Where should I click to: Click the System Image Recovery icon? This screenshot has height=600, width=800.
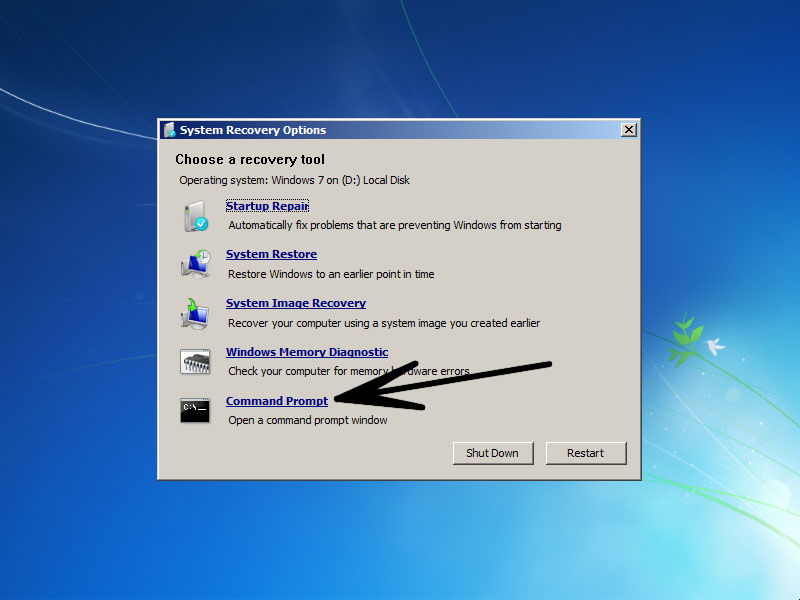click(194, 313)
